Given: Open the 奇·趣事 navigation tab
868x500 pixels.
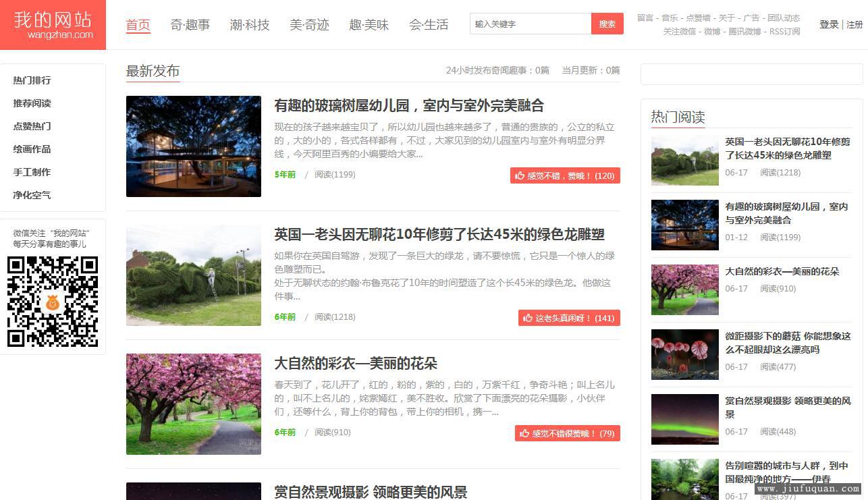Looking at the screenshot, I should point(190,25).
